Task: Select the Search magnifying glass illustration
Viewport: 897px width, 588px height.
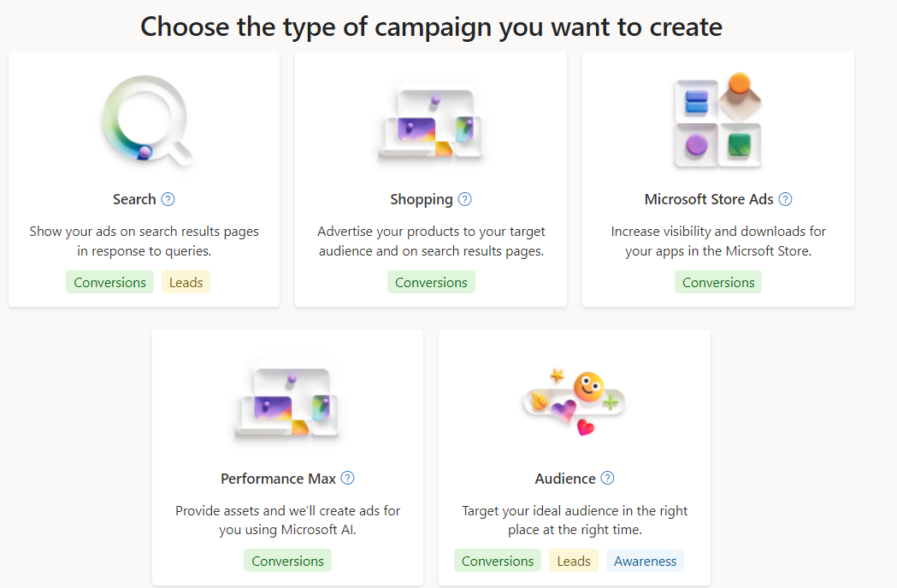Action: pos(146,121)
